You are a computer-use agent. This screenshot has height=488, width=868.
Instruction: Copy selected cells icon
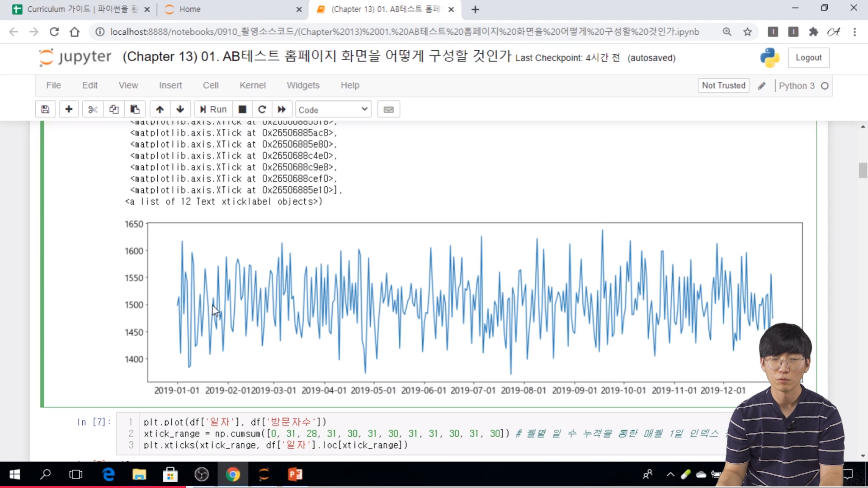pos(114,109)
